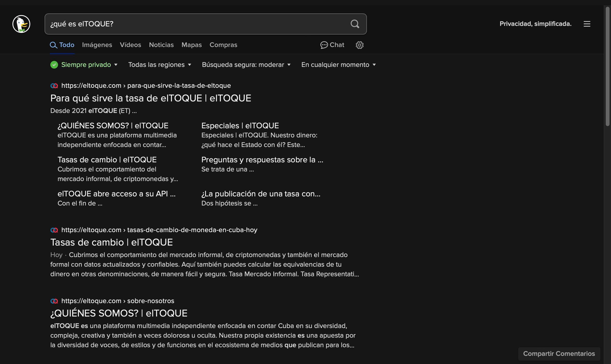Image resolution: width=611 pixels, height=364 pixels.
Task: Click the green Siempre privado checkmark icon
Action: [x=54, y=65]
